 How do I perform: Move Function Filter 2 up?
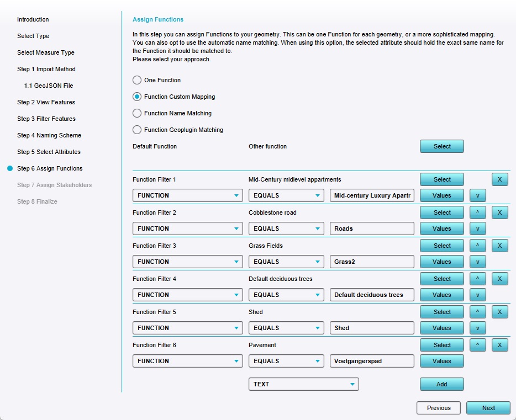coord(477,212)
